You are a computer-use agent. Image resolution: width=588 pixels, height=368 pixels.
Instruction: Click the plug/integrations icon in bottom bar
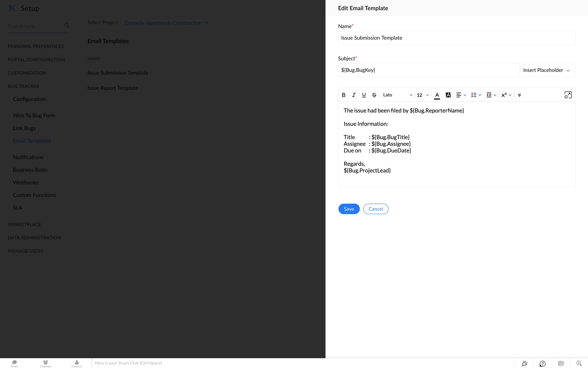point(524,363)
